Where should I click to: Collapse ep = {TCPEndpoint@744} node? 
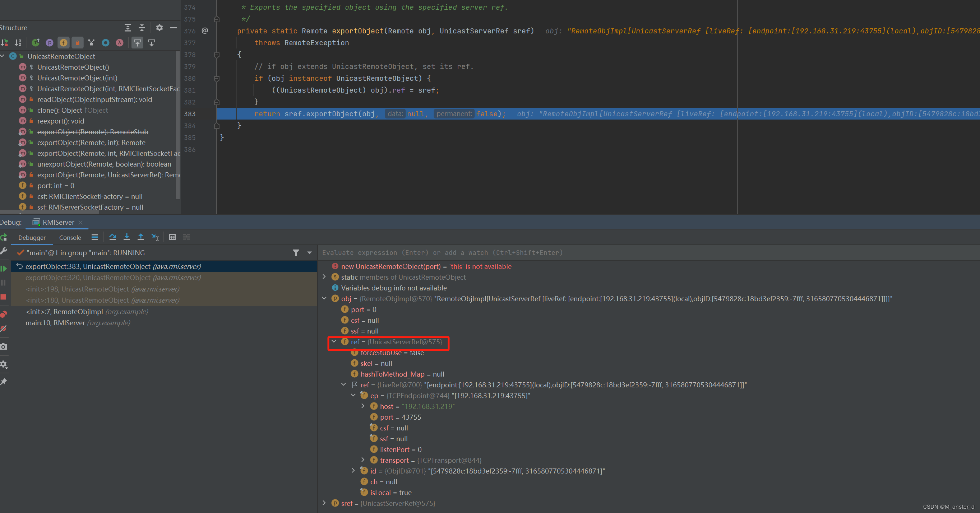353,396
